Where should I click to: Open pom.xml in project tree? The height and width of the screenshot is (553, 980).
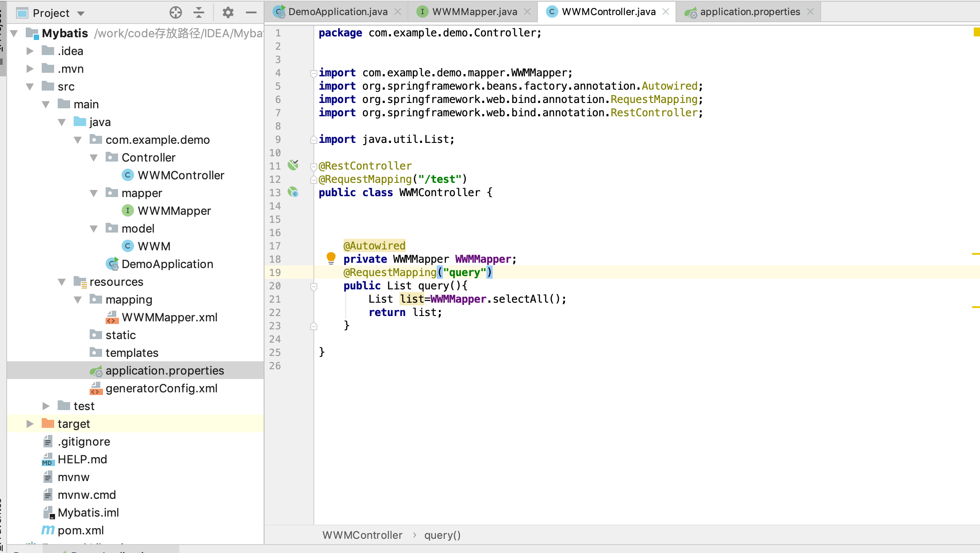click(81, 530)
